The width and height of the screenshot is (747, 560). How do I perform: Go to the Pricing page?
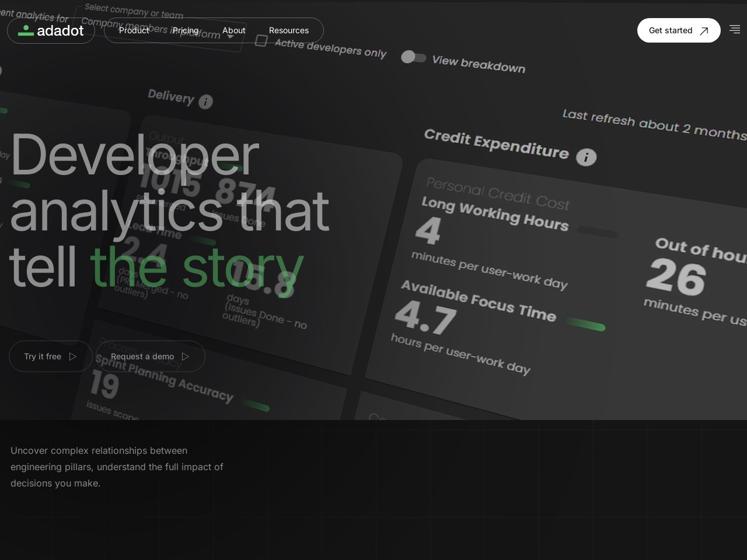pos(186,30)
